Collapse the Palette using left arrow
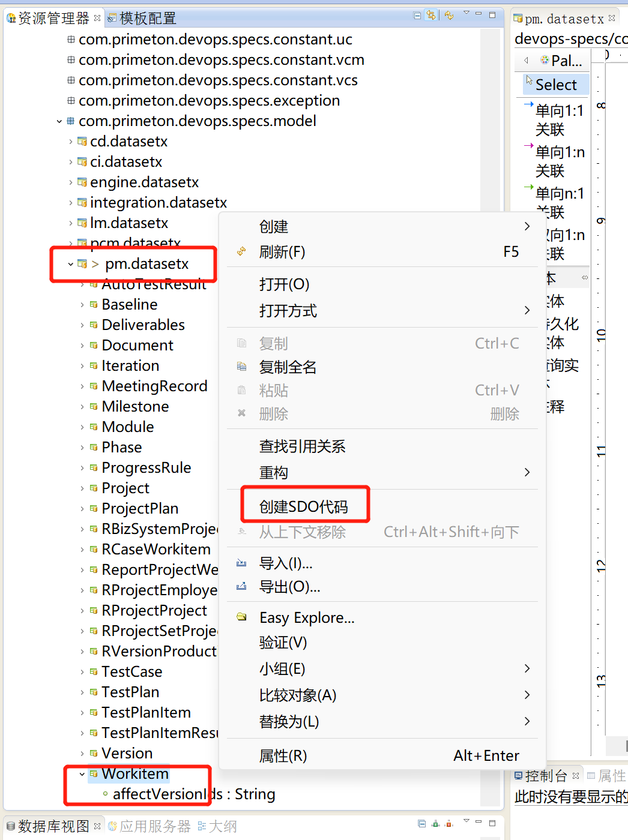The image size is (628, 840). (526, 60)
